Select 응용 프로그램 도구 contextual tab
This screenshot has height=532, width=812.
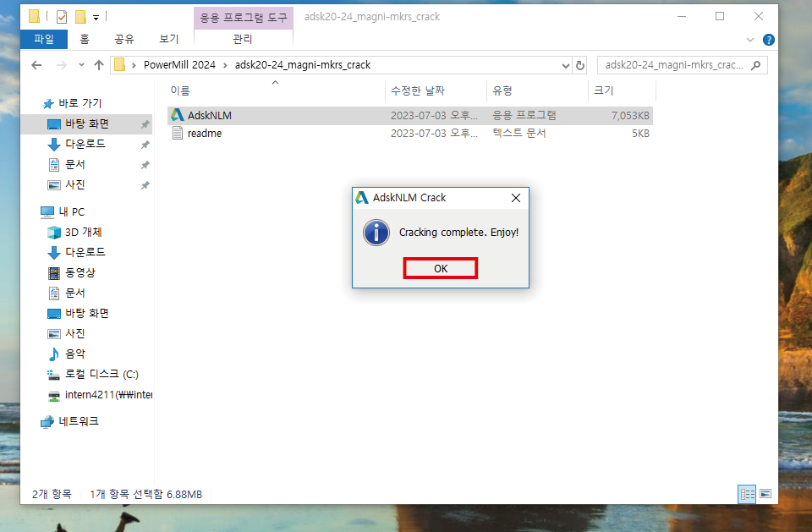244,18
